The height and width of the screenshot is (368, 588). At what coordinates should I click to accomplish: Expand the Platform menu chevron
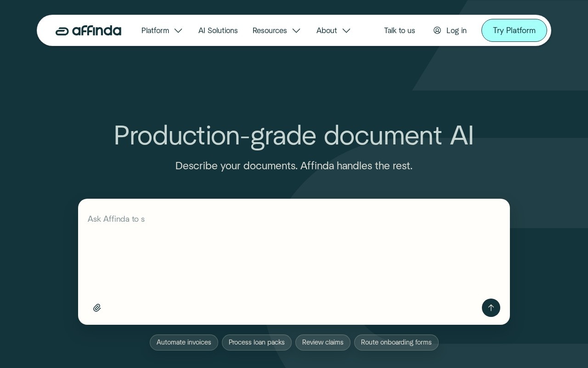(178, 31)
